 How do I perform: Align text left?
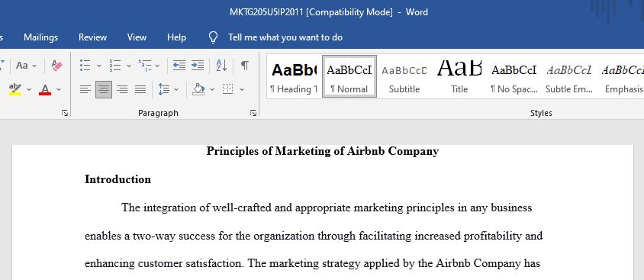85,89
